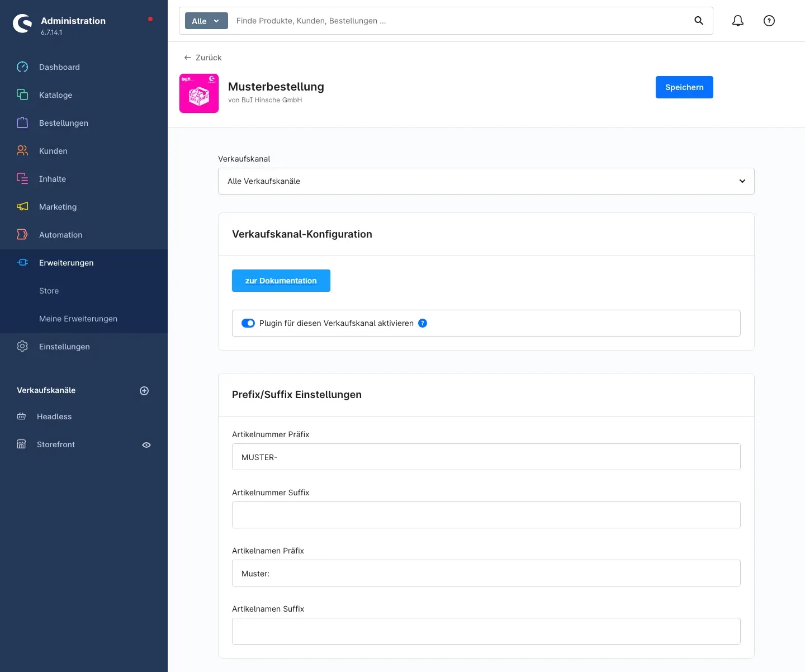
Task: Click the Musterbestellung plugin thumbnail
Action: click(199, 93)
